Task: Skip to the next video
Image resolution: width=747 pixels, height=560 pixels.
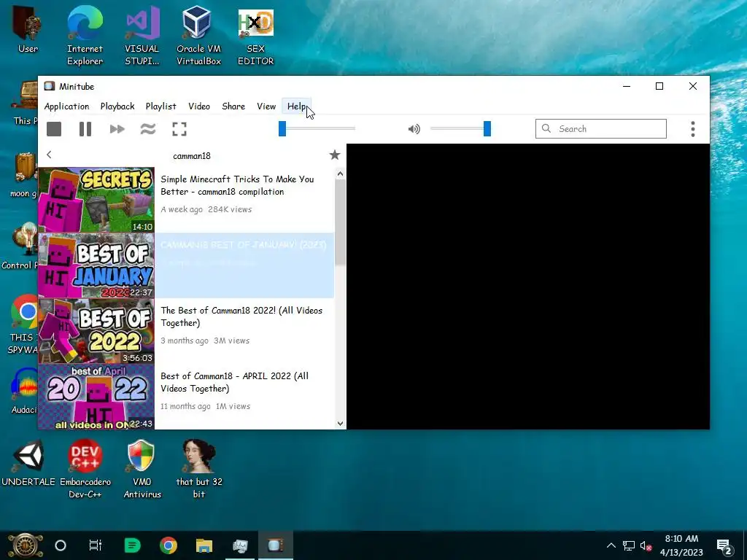Action: (117, 129)
